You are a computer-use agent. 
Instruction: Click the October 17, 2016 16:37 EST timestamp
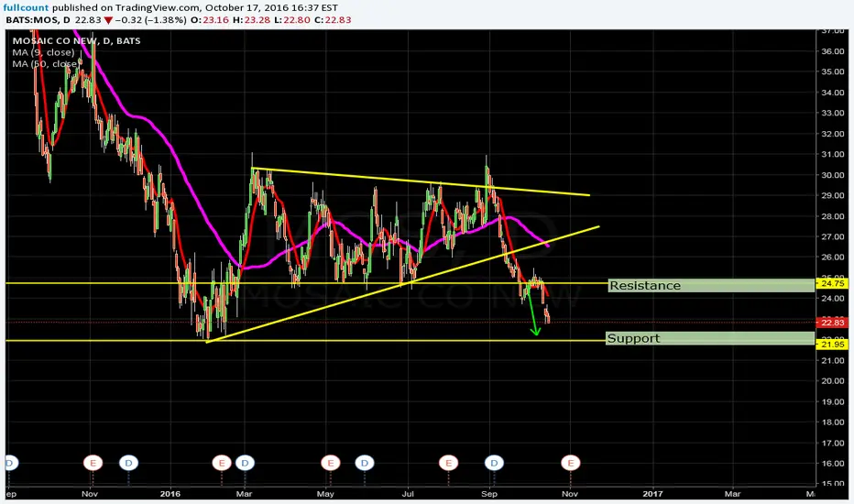click(271, 8)
